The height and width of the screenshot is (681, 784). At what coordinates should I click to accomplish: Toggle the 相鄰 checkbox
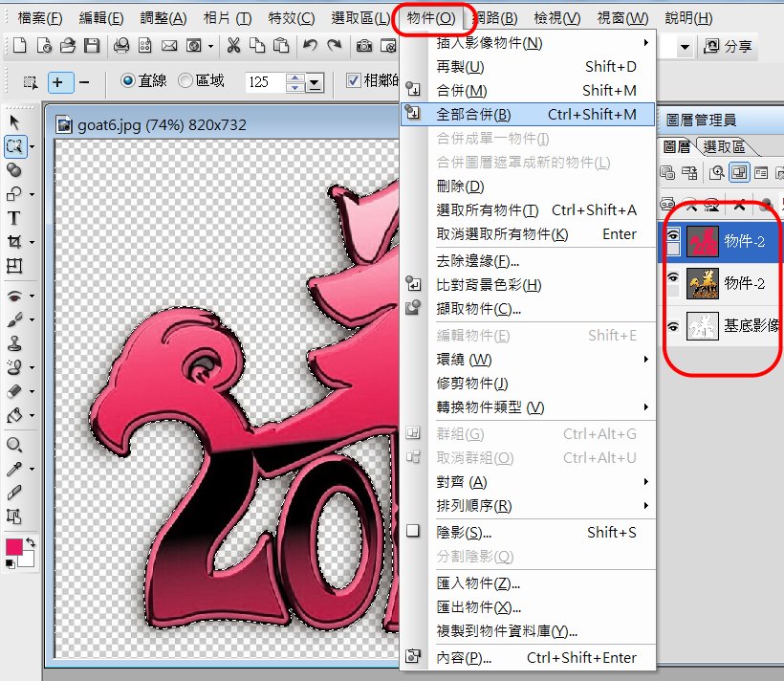click(x=354, y=80)
